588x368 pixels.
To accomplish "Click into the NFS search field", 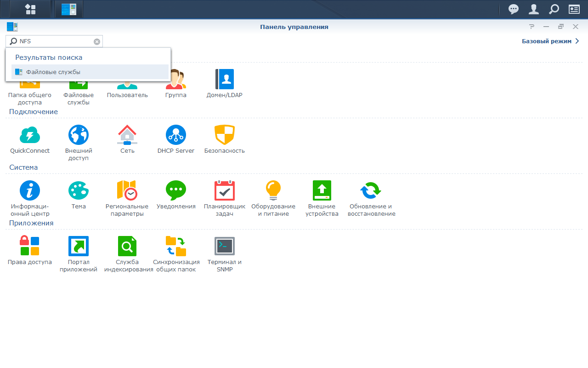I will pos(54,41).
